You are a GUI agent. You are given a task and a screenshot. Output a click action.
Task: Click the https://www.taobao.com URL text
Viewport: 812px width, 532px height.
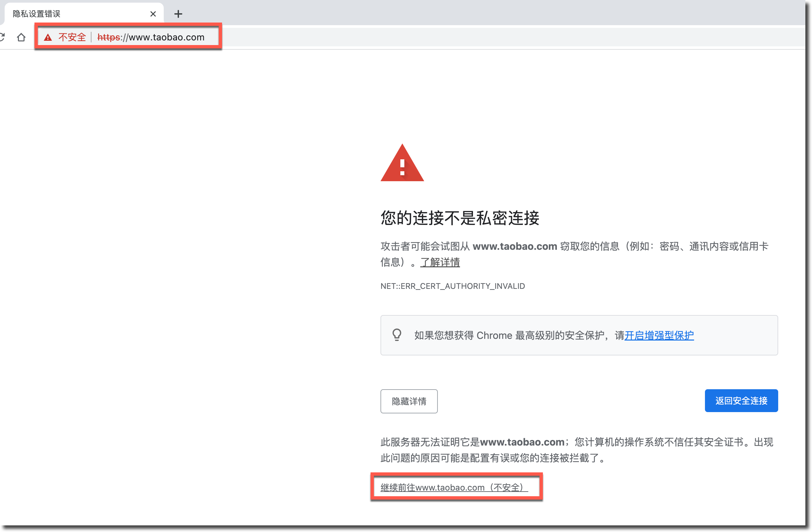coord(151,37)
